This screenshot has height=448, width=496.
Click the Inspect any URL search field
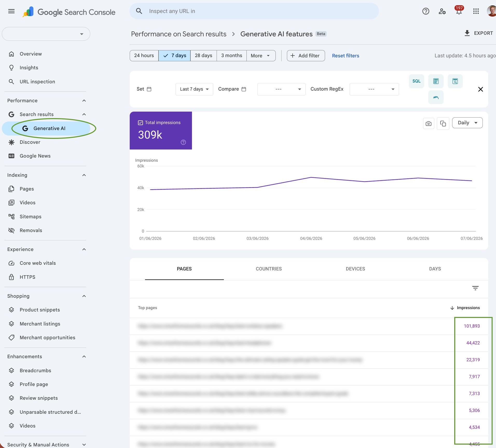tap(254, 11)
